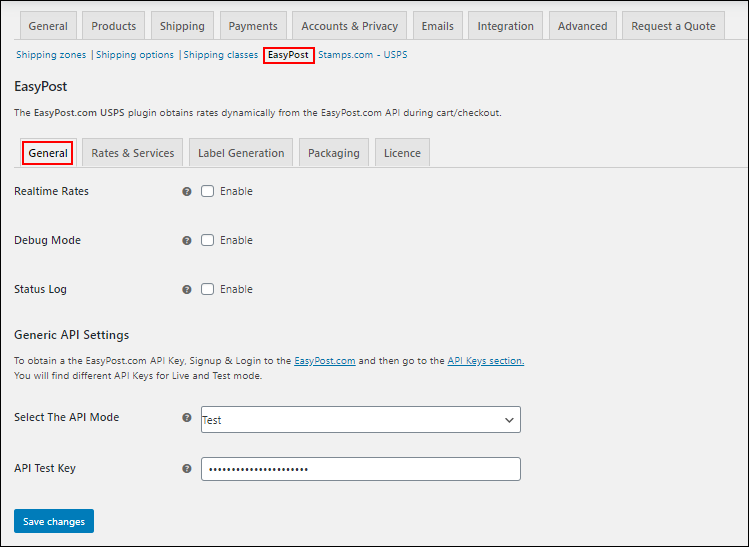The height and width of the screenshot is (547, 749).
Task: Click into the API Test Key field
Action: coord(361,469)
